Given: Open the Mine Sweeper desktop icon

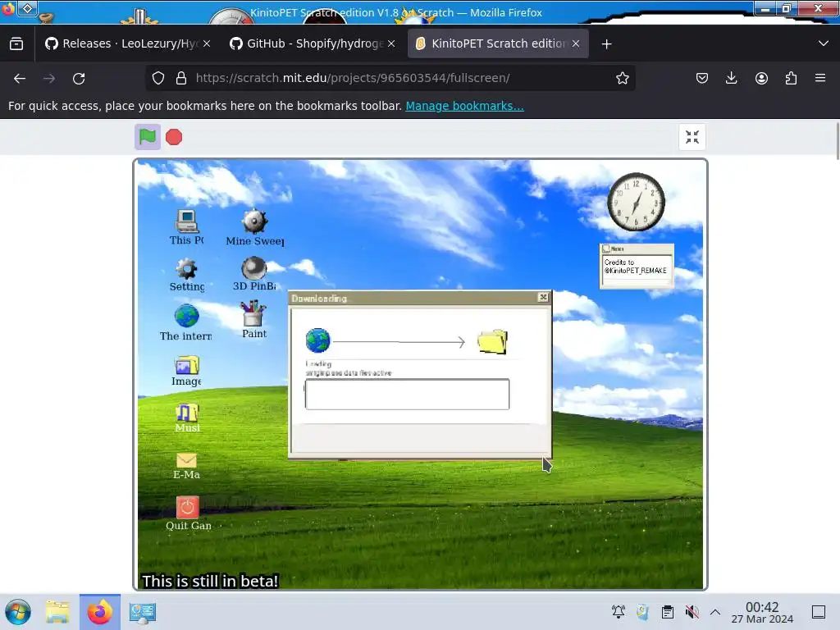Looking at the screenshot, I should click(254, 228).
